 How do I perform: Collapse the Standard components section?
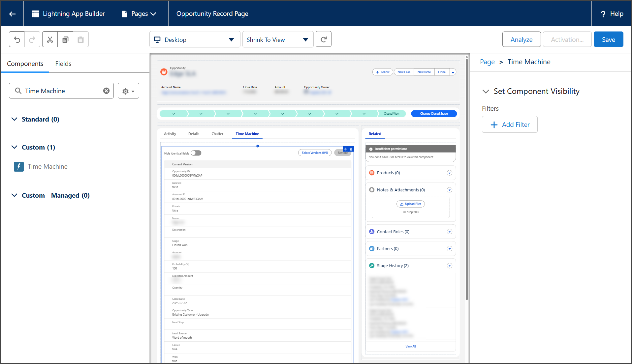pos(15,119)
